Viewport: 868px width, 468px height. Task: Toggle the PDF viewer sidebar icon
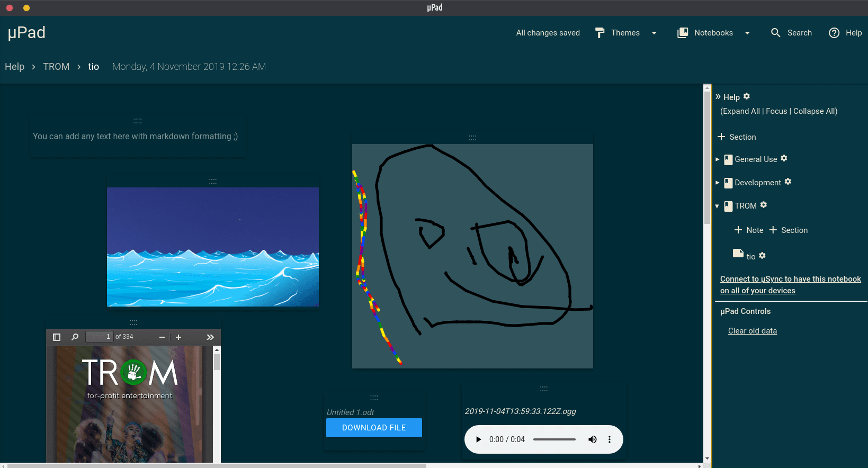tap(57, 337)
